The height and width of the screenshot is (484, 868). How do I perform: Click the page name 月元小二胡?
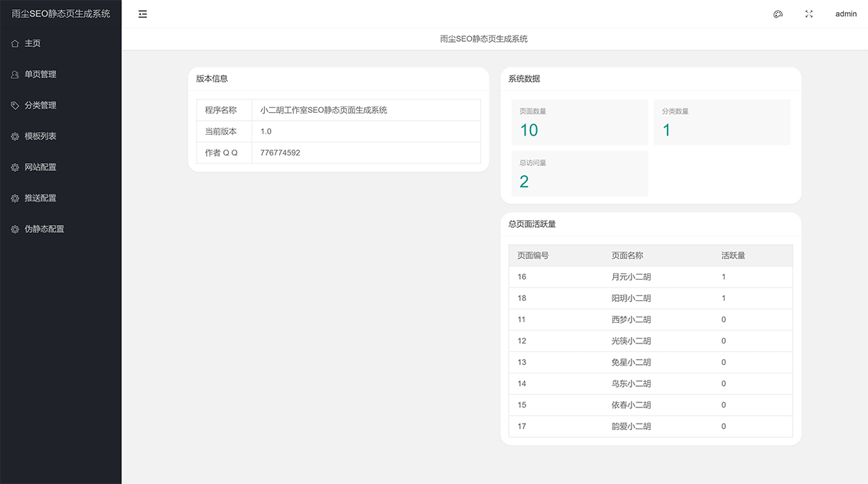click(x=631, y=277)
